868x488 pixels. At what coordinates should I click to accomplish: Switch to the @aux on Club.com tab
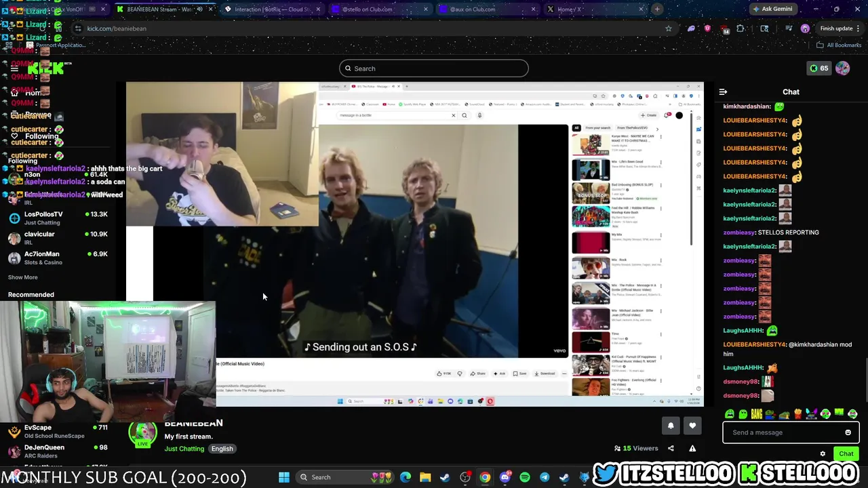tap(486, 9)
